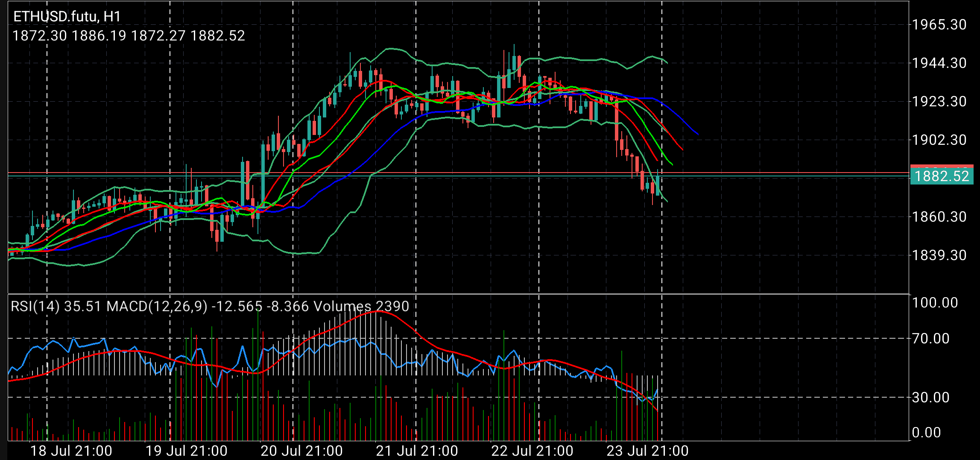Viewport: 980px width, 460px height.
Task: Click the 1944.30 price axis label
Action: [x=939, y=63]
